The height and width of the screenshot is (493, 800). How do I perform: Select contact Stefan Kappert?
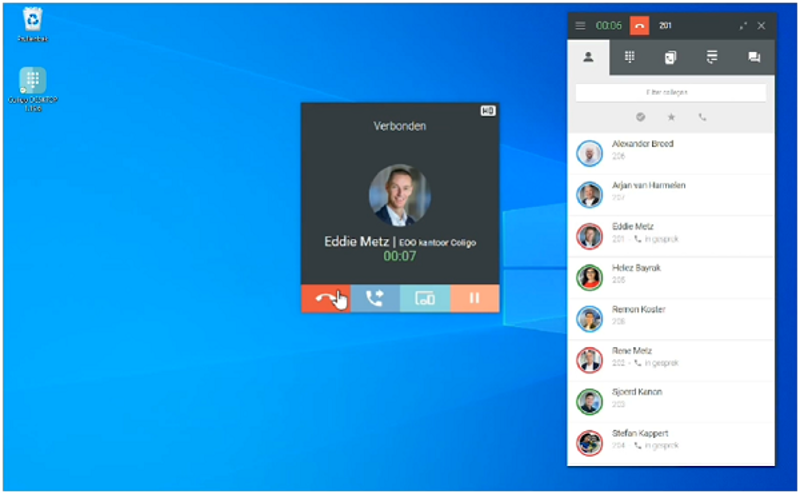(x=671, y=442)
